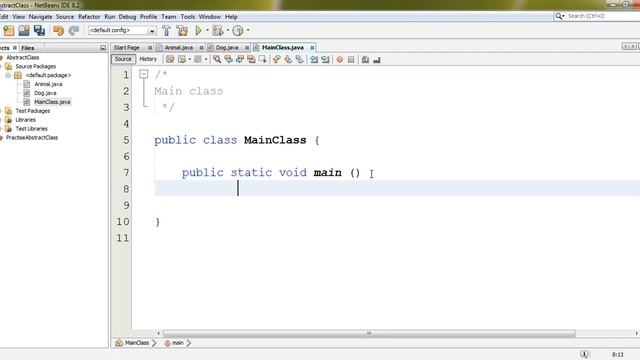
Task: Select the History view button
Action: pyautogui.click(x=148, y=59)
